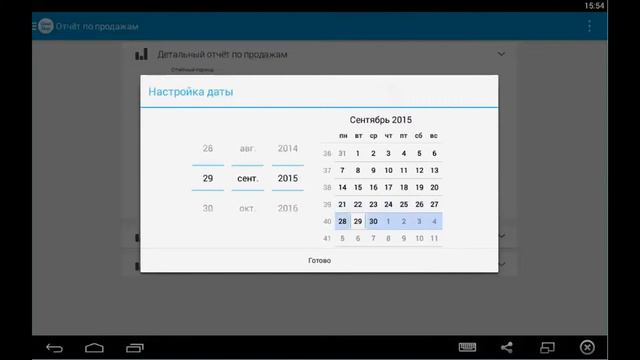Pick September 15 in calendar
Image resolution: width=640 pixels, height=360 pixels.
pyautogui.click(x=358, y=187)
